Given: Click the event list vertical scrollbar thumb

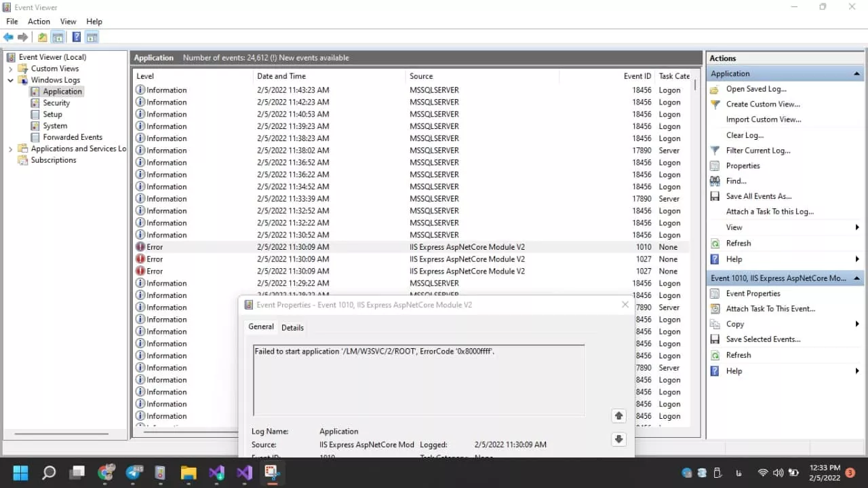Looking at the screenshot, I should pyautogui.click(x=695, y=86).
